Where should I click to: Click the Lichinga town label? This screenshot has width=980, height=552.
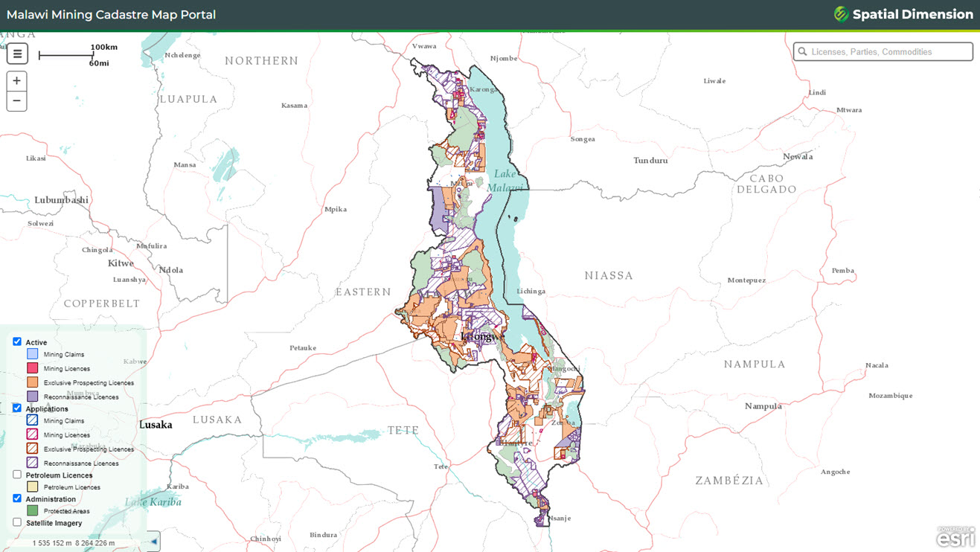click(x=531, y=292)
